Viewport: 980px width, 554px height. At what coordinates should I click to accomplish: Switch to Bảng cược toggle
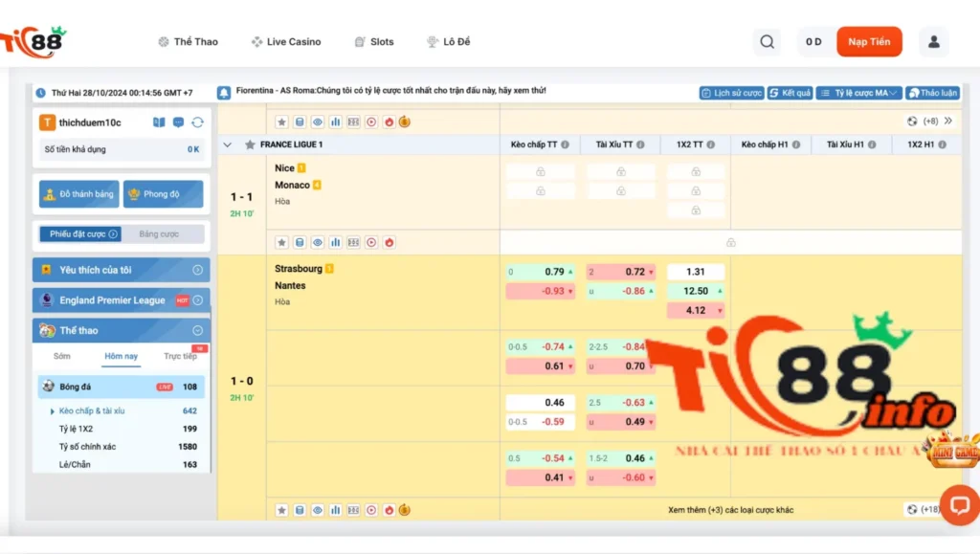(160, 234)
